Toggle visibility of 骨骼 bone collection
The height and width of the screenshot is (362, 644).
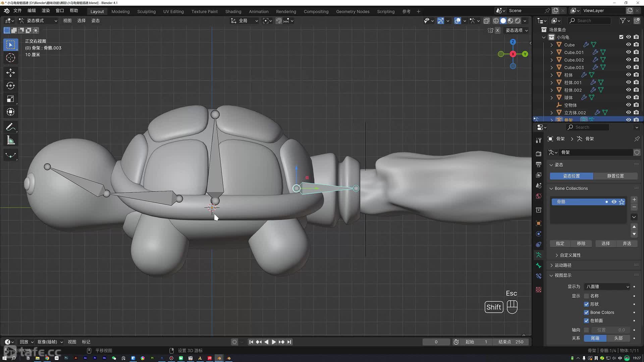(614, 202)
